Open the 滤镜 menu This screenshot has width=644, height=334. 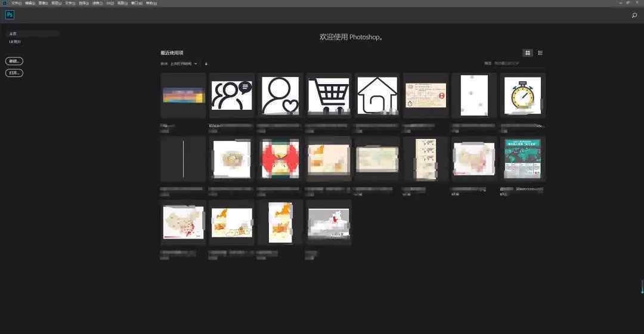(97, 3)
